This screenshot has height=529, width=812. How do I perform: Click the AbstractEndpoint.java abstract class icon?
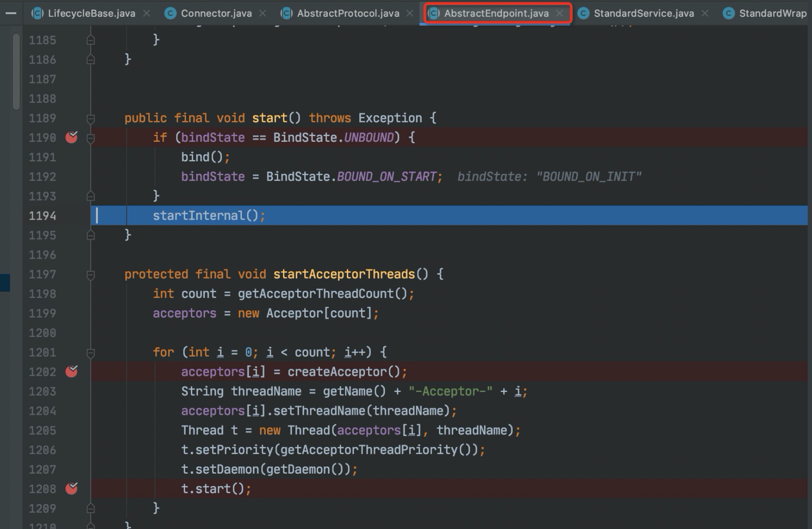pos(433,13)
